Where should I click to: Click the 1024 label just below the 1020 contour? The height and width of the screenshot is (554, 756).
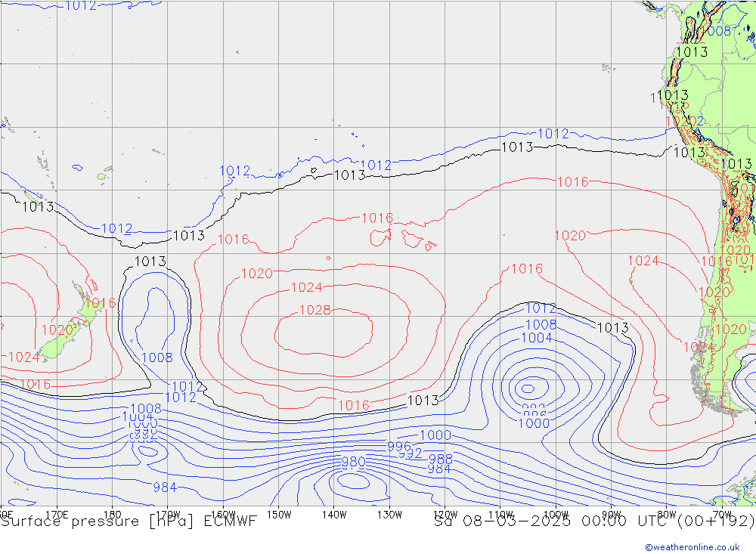(307, 287)
